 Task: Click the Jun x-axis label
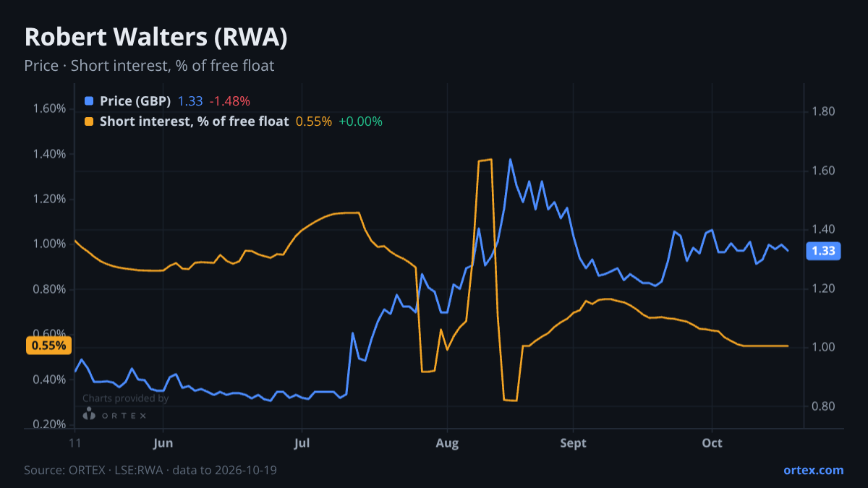(x=163, y=442)
